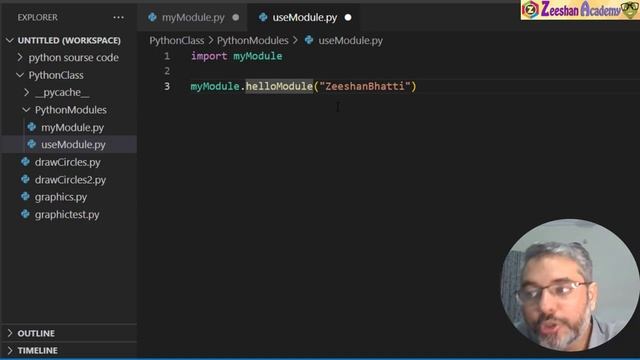The height and width of the screenshot is (360, 640).
Task: Place cursor on line number 3
Action: [x=167, y=86]
